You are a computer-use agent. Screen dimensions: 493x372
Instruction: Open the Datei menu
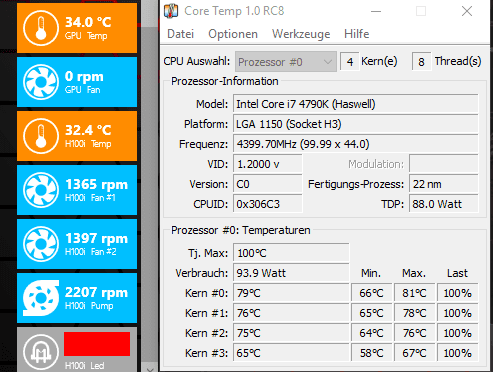click(180, 34)
